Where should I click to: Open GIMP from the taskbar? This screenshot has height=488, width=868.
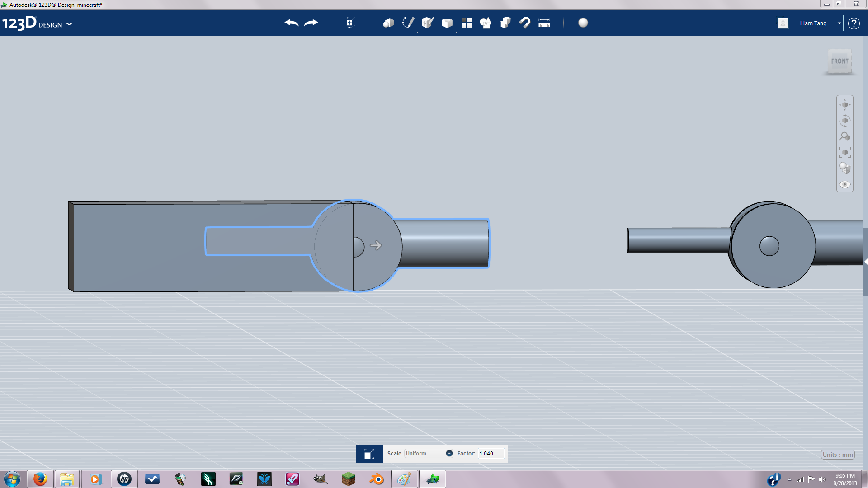pos(320,479)
